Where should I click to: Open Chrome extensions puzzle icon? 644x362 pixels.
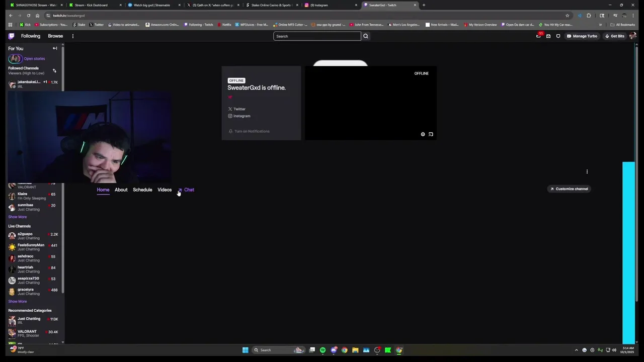589,16
